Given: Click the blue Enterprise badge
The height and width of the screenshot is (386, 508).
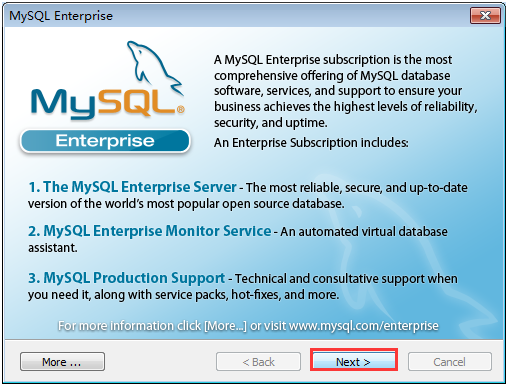Looking at the screenshot, I should [105, 141].
